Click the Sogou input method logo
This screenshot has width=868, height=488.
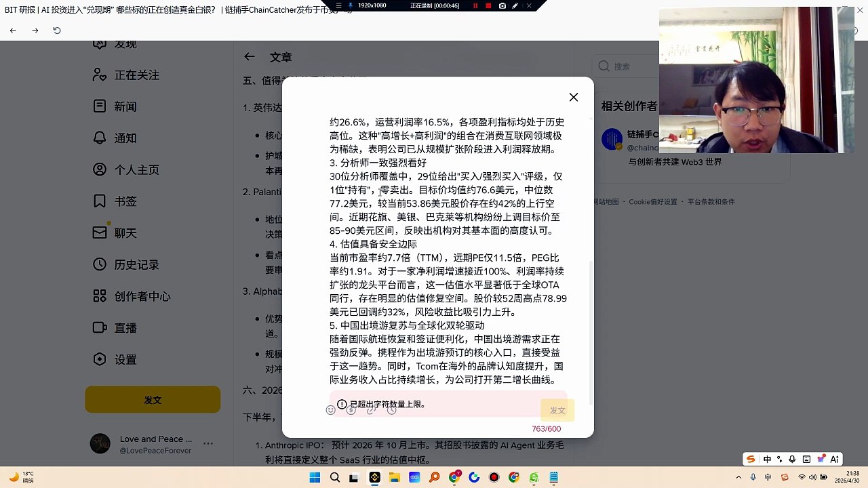coord(751,459)
